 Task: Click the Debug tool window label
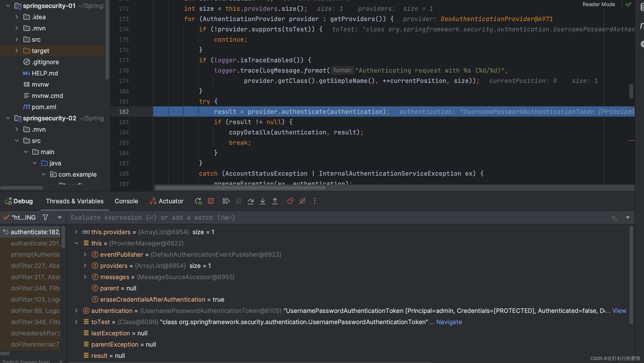pos(19,201)
